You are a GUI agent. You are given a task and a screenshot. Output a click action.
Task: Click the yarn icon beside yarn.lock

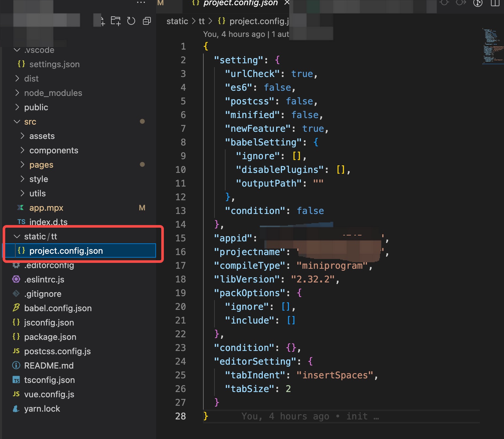tap(16, 408)
